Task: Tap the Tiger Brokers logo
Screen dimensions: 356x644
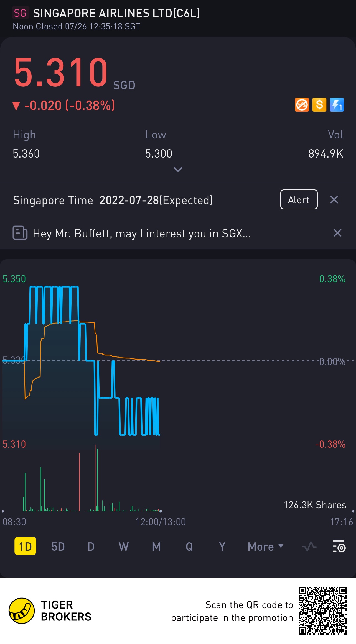Action: 50,611
